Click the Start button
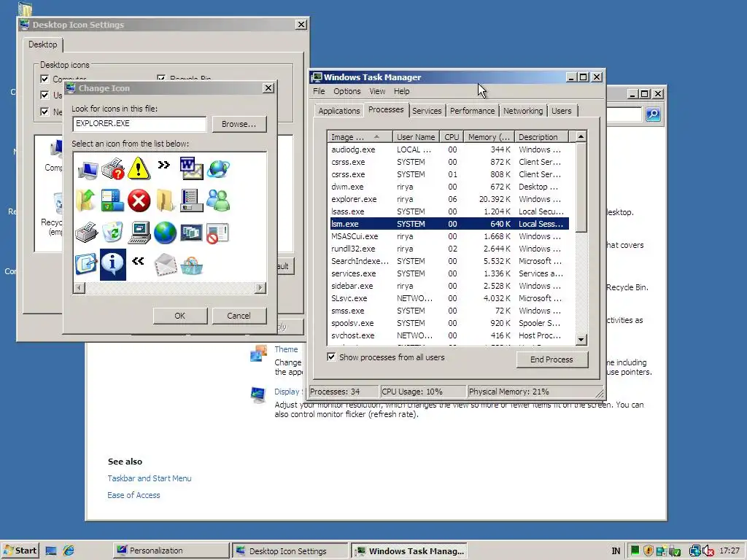Screen dimensions: 747x560 [20, 551]
